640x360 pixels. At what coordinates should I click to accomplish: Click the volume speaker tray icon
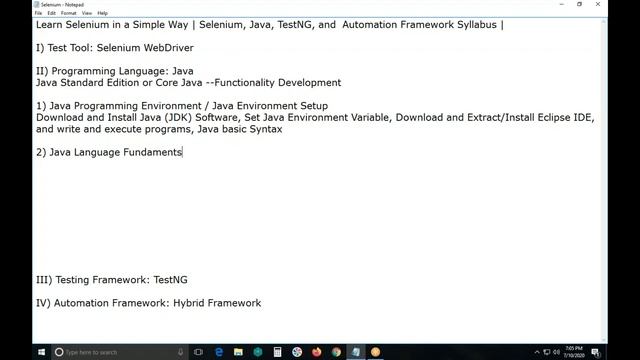[556, 352]
